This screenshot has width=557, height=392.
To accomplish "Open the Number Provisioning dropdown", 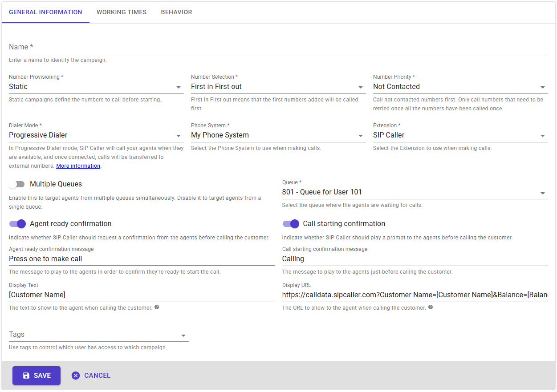I will point(96,87).
